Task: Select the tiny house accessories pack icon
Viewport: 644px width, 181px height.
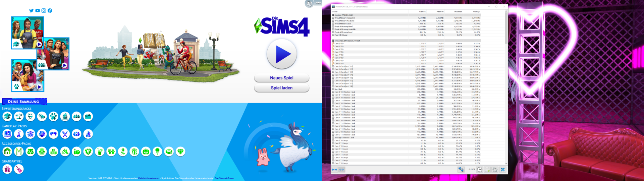Action: click(x=7, y=152)
